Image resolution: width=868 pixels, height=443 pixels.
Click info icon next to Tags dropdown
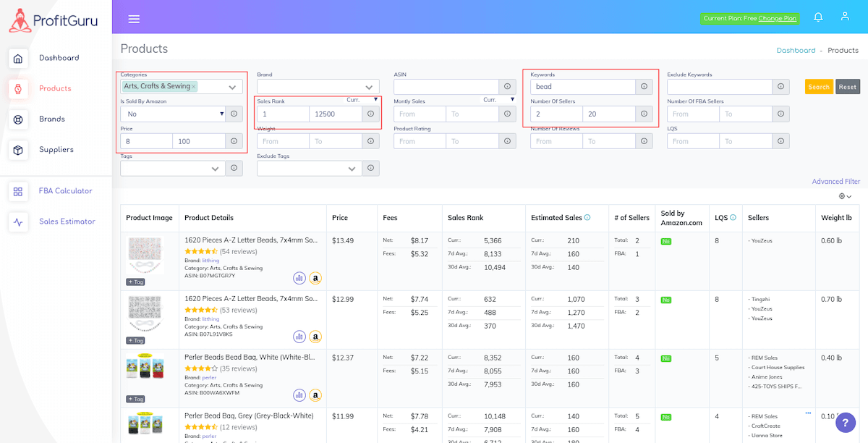(234, 168)
